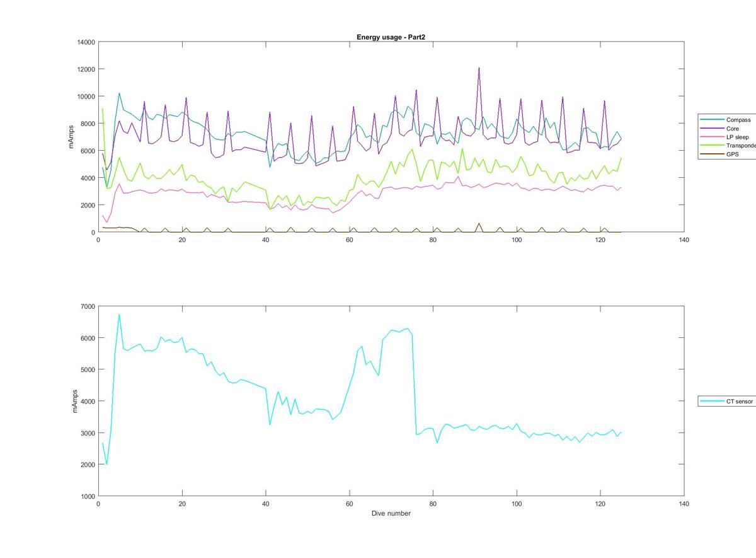Select the 3000 y-axis tick label
756x558 pixels.
[88, 433]
